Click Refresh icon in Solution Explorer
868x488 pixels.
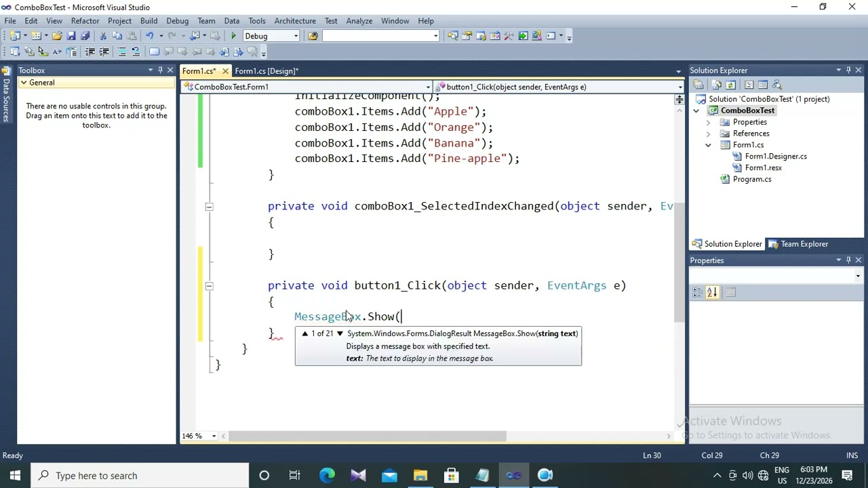(x=730, y=85)
